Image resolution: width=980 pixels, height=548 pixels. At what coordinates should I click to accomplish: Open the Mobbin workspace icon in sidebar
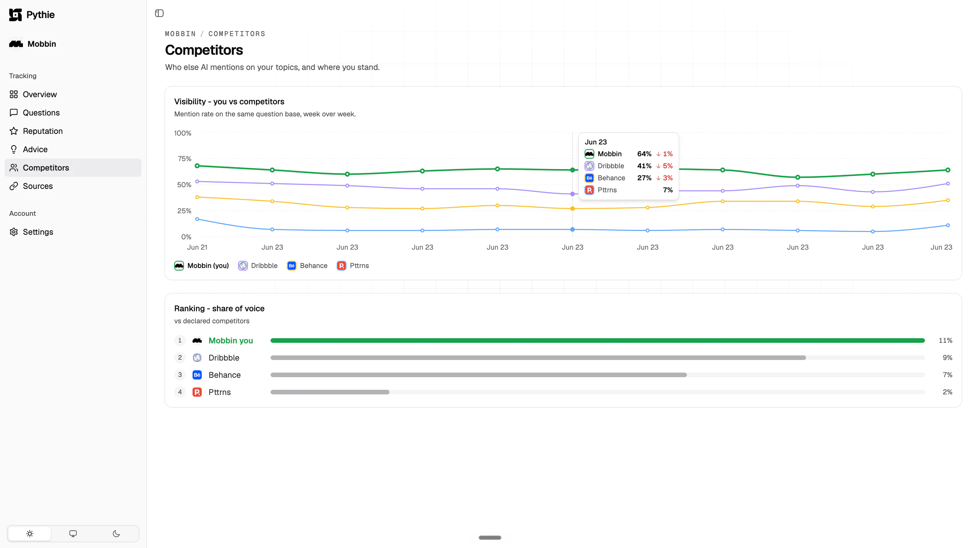coord(16,44)
